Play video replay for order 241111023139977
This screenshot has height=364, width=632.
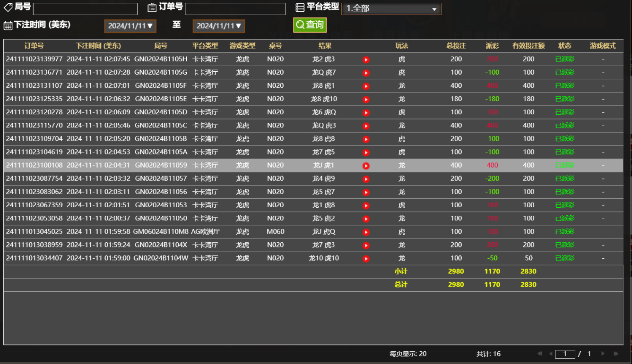(366, 59)
